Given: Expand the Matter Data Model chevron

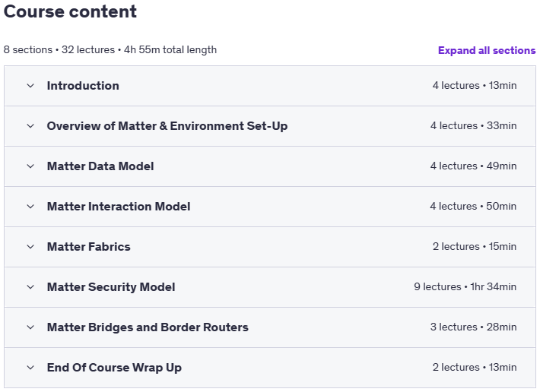Looking at the screenshot, I should pos(30,166).
